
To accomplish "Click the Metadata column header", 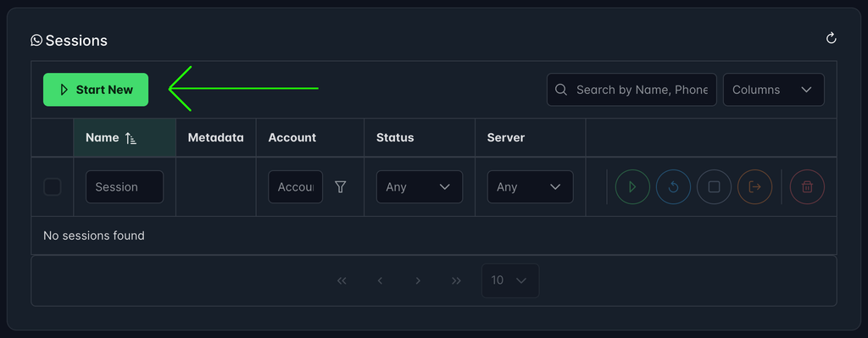I will (x=216, y=138).
